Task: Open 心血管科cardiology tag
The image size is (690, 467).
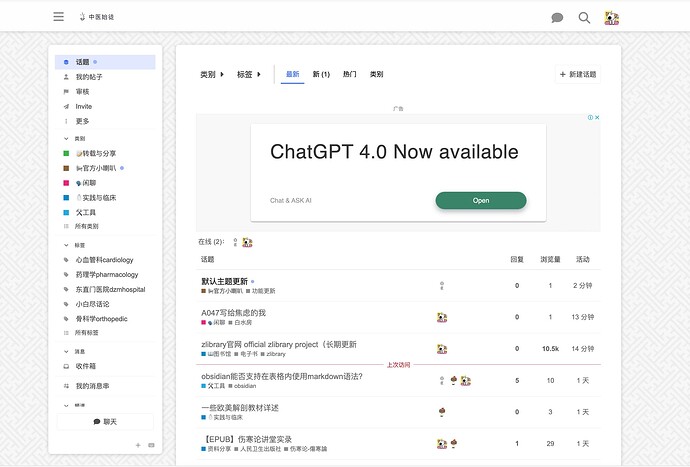Action: [105, 260]
